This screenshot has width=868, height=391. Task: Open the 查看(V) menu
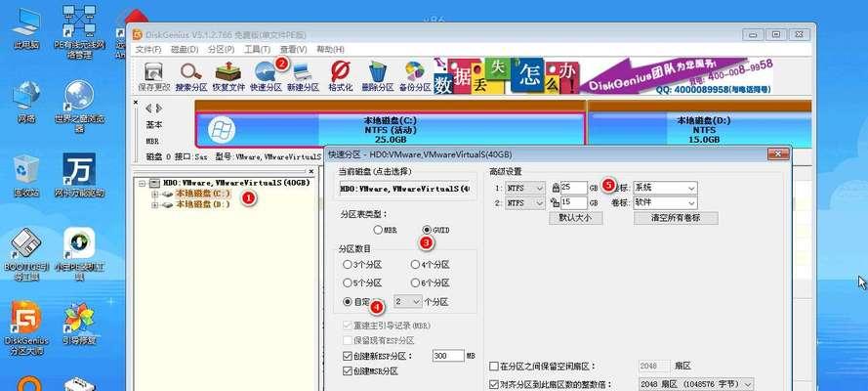pyautogui.click(x=293, y=49)
